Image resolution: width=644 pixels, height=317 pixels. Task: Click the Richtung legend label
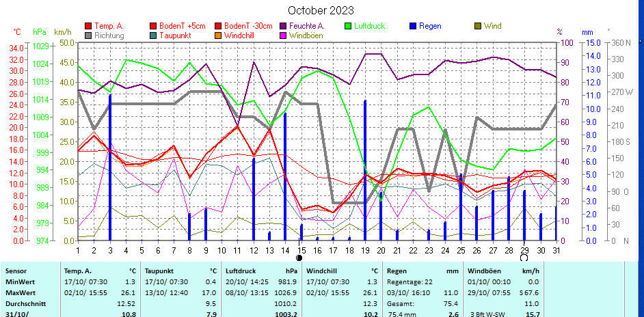[109, 36]
